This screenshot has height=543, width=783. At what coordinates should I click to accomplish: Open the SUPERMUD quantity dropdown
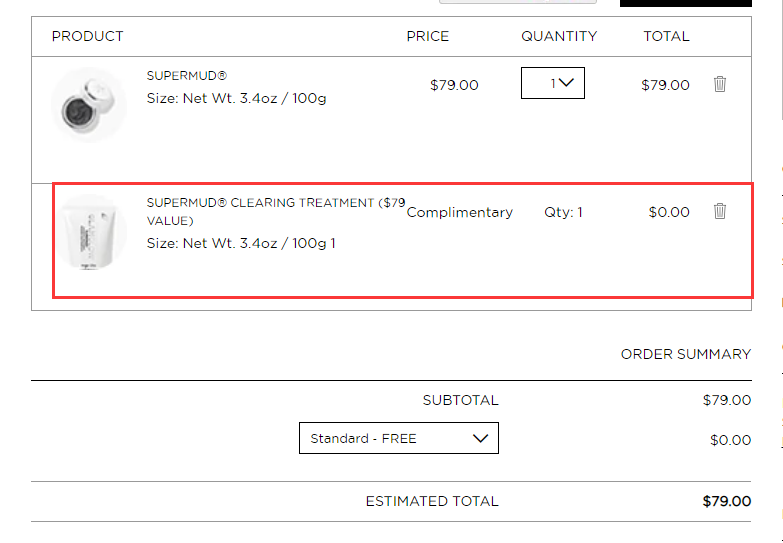[553, 83]
